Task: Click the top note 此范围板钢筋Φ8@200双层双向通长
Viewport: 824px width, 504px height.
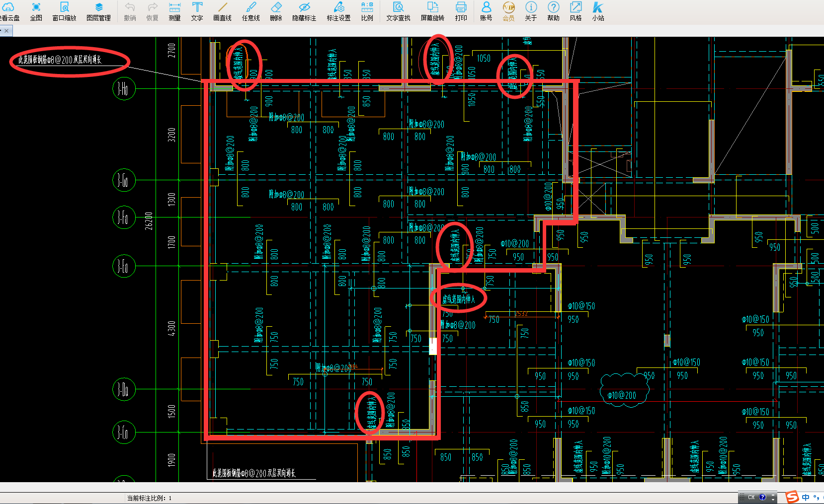Action: (x=60, y=60)
